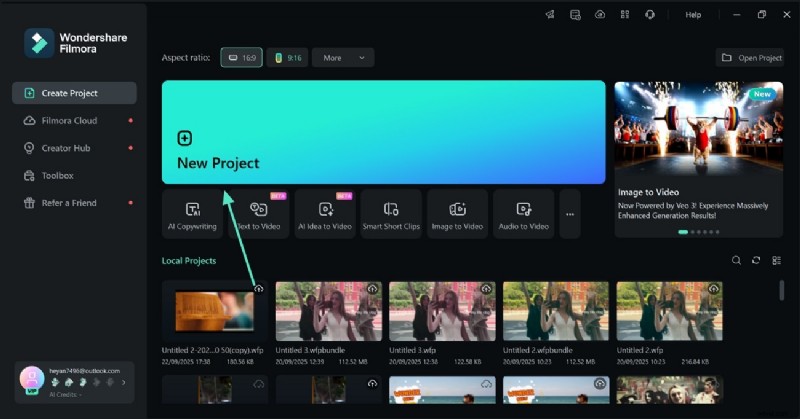This screenshot has height=419, width=800.
Task: Click cloud upload icon on Untitled 3.wfp
Action: click(486, 289)
